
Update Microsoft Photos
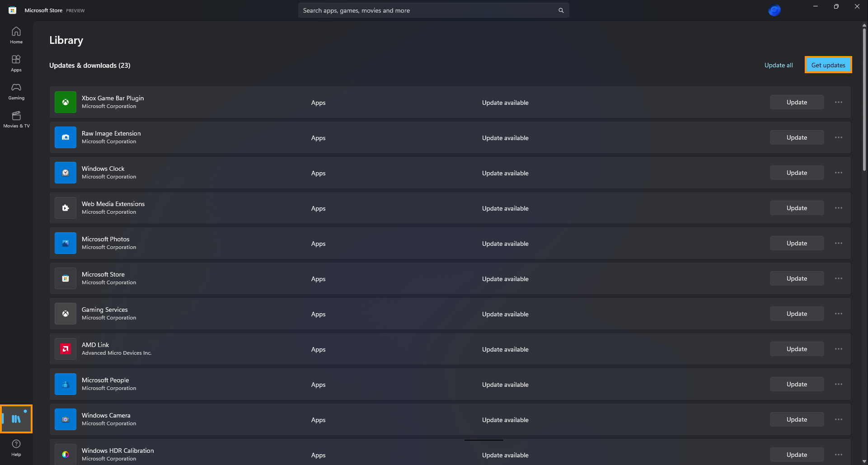[x=797, y=243]
